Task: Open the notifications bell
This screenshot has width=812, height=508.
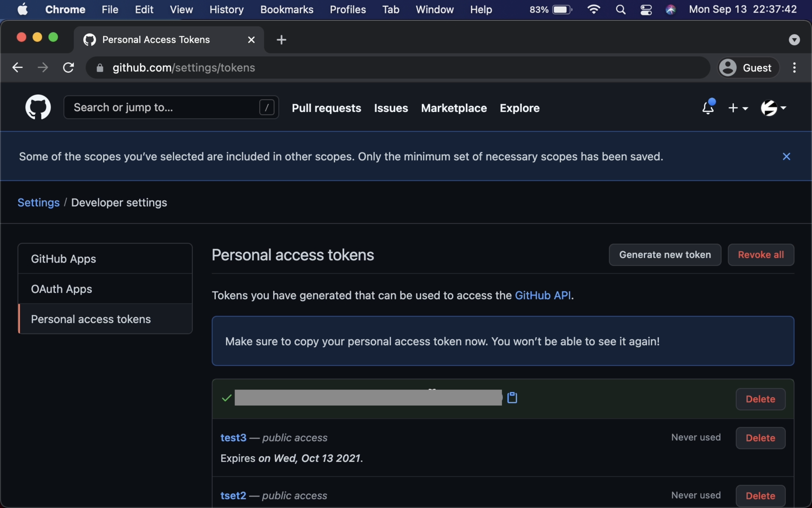Action: 708,108
